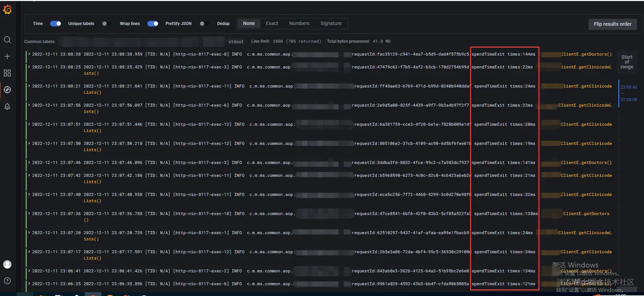Click ClientE.getDoctors() in 23:07:46 row
Screen dimensions: 644x296
586,163
